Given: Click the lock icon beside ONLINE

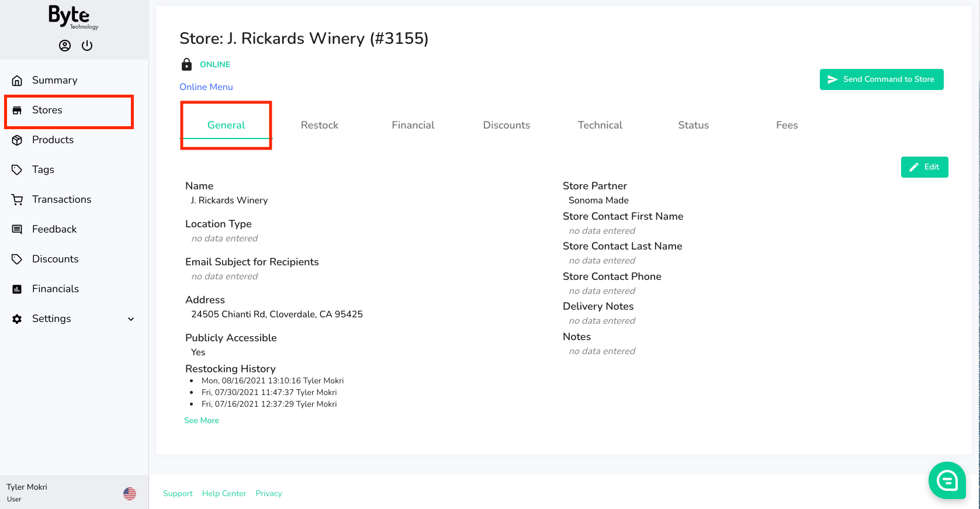Looking at the screenshot, I should click(x=187, y=64).
